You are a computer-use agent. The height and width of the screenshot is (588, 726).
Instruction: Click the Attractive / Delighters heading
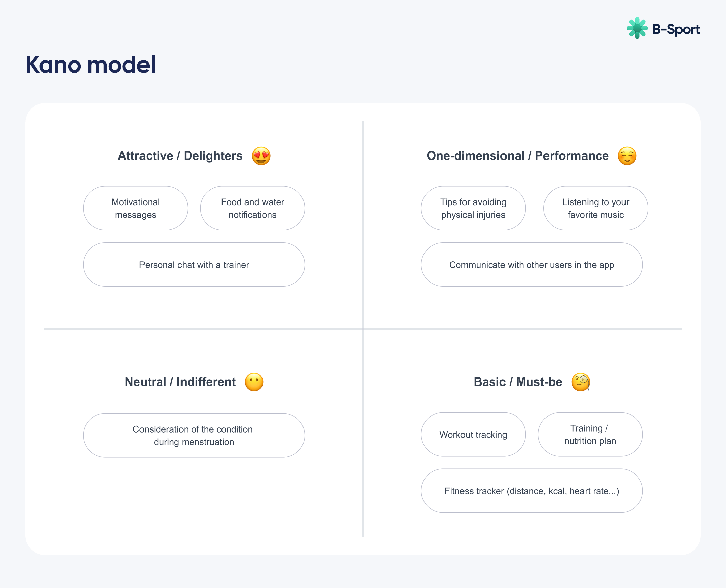point(180,156)
